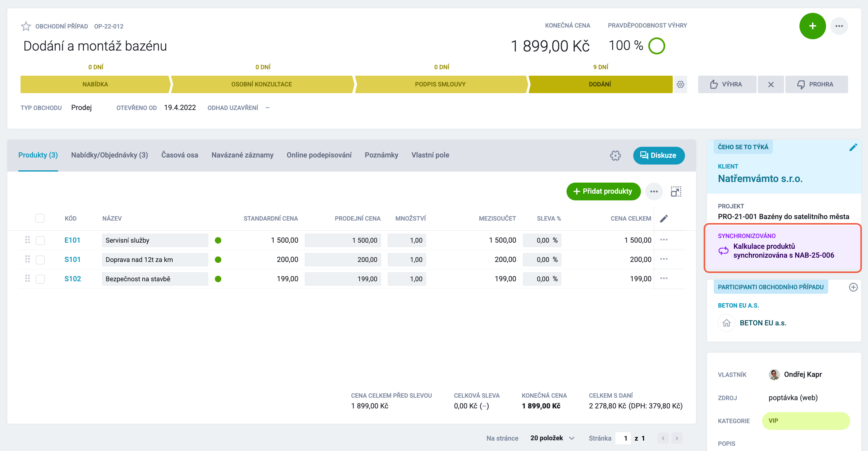This screenshot has height=451, width=868.
Task: Add participant with plus circle icon
Action: click(853, 287)
